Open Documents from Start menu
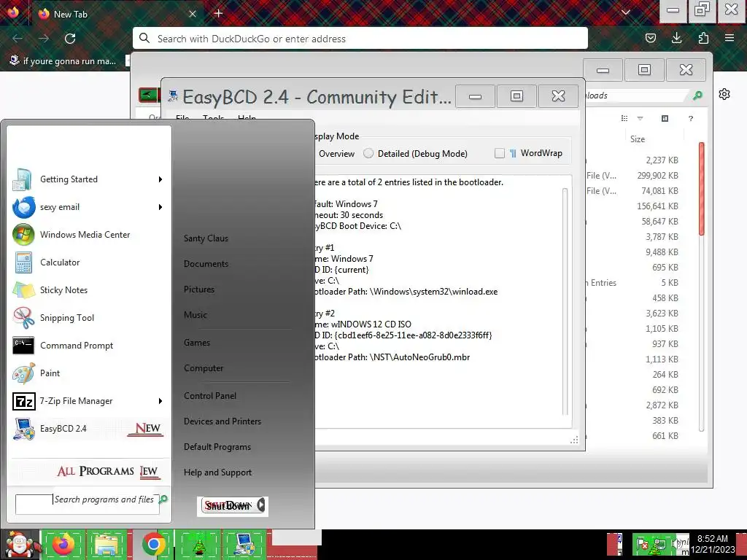The image size is (747, 560). coord(206,264)
